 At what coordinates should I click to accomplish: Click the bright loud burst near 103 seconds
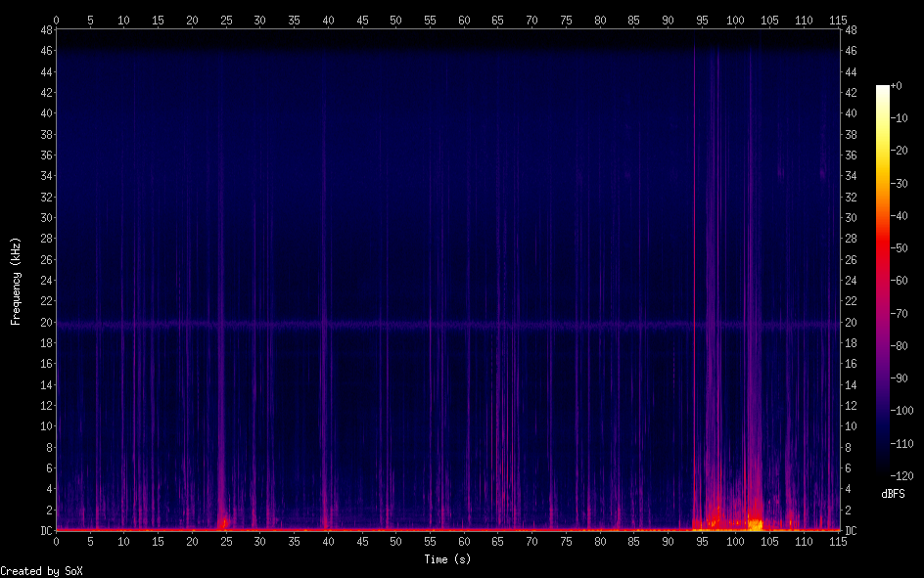[x=755, y=522]
